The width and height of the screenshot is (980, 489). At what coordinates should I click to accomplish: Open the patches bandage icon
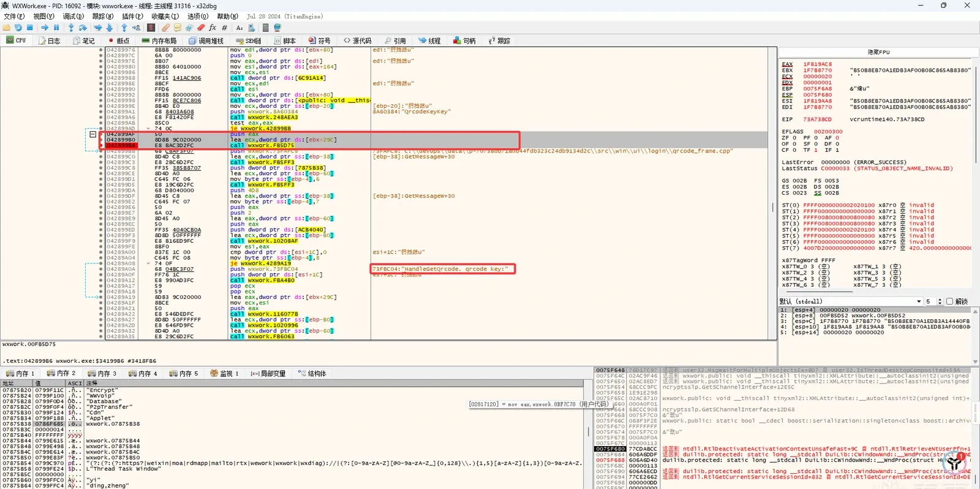(166, 28)
